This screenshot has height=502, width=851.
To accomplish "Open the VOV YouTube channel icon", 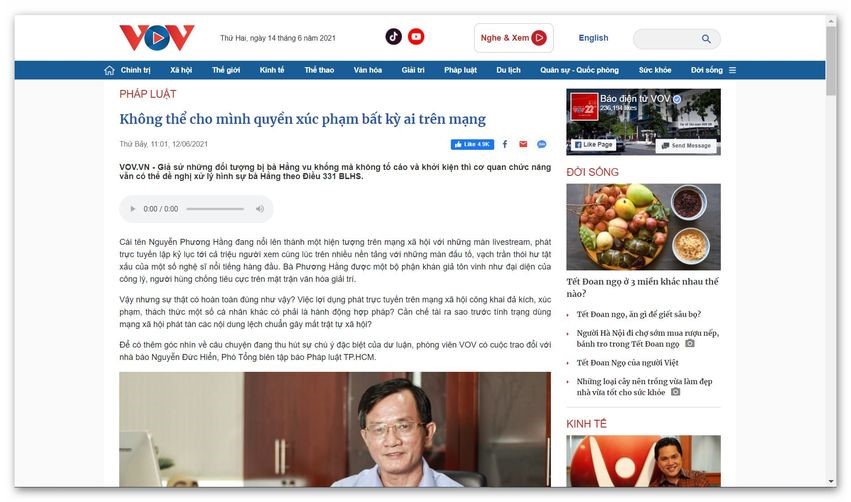I will click(416, 37).
